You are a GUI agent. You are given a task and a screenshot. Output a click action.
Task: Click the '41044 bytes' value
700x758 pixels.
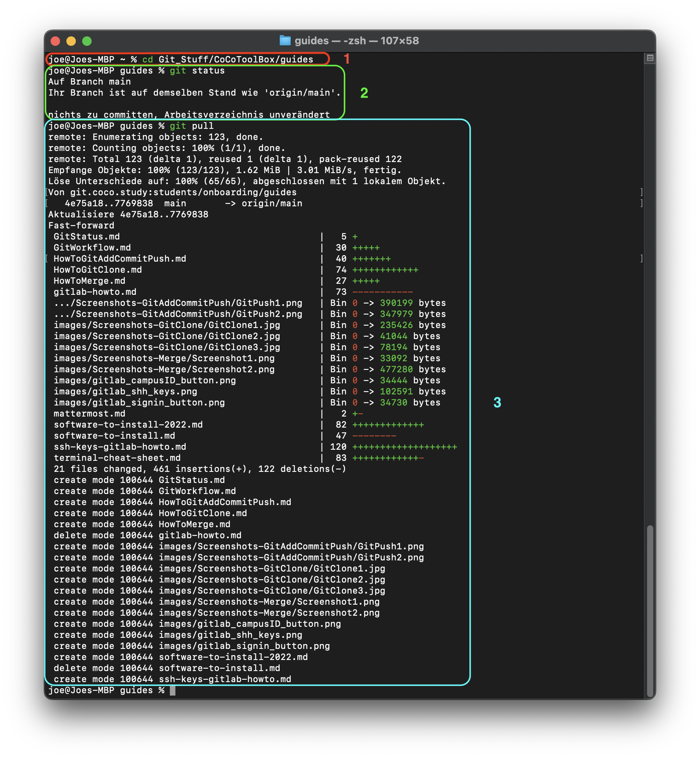[x=410, y=336]
